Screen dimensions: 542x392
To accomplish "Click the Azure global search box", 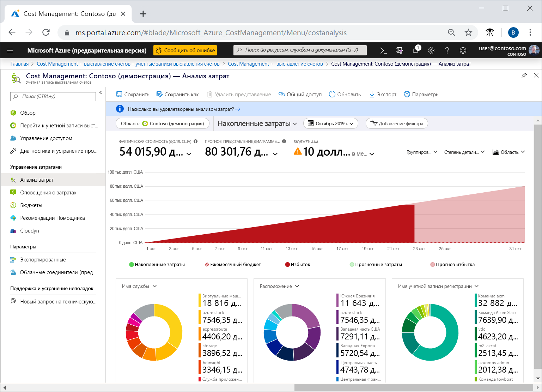I will [300, 50].
